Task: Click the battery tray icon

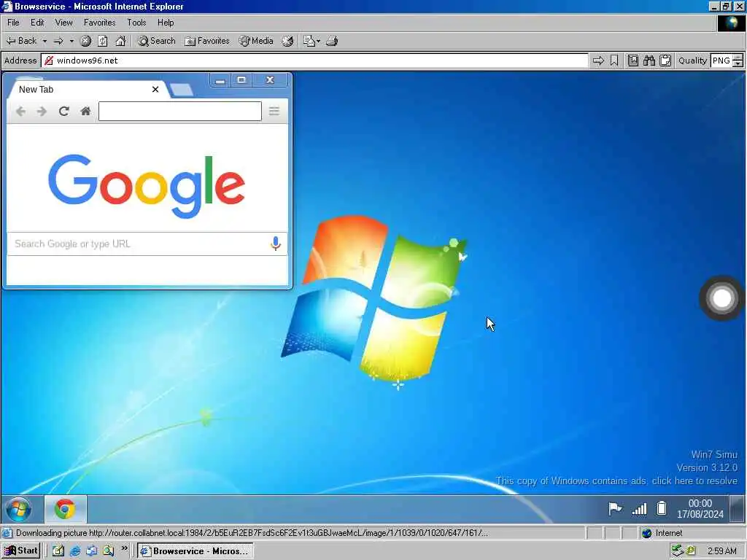Action: [662, 508]
